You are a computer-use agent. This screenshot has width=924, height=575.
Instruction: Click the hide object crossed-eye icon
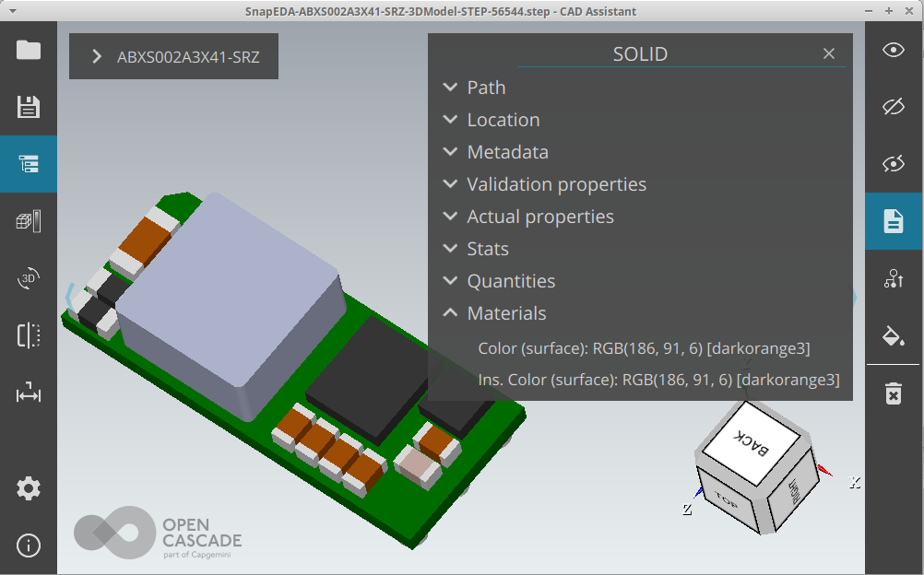(893, 107)
